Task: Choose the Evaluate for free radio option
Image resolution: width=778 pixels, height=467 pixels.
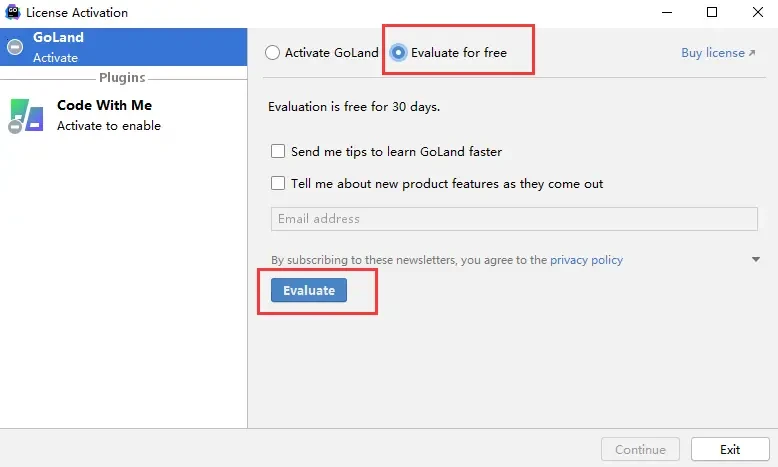Action: tap(399, 53)
